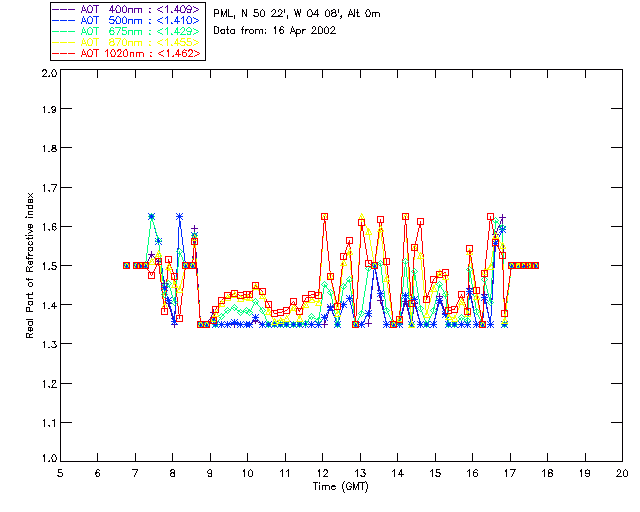This screenshot has height=512, width=640.
Task: Click the 15 label on the time axis
Action: tap(435, 473)
